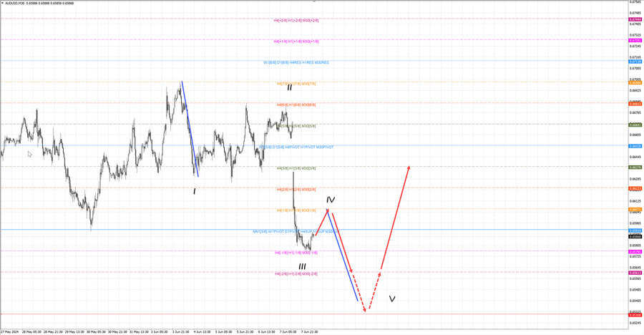Click the orange 0.66071 price tag
Screen dimensions: 644x335
(x=635, y=210)
